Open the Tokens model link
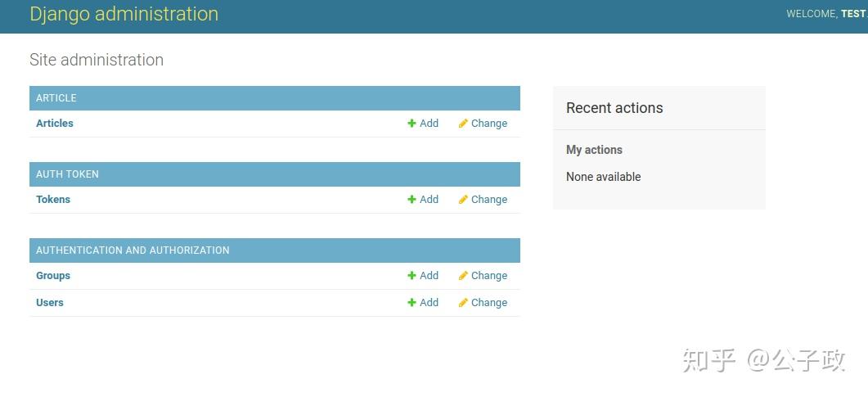This screenshot has height=397, width=868. pyautogui.click(x=53, y=200)
